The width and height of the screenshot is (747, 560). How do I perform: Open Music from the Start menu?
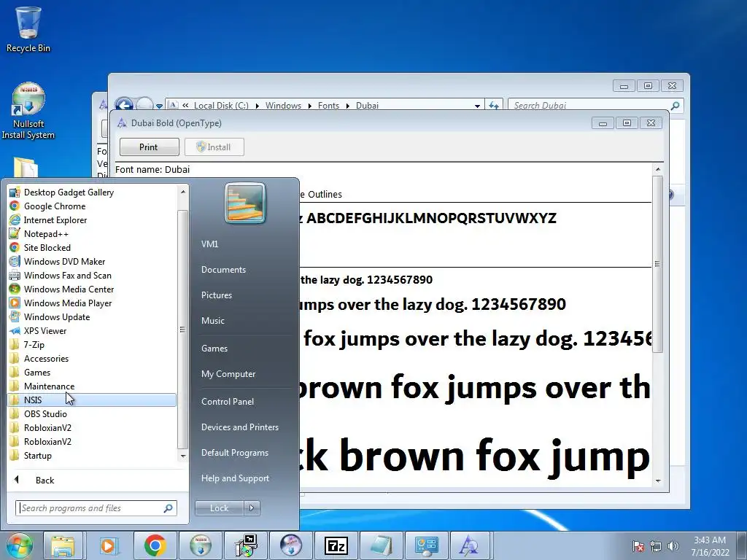point(213,321)
